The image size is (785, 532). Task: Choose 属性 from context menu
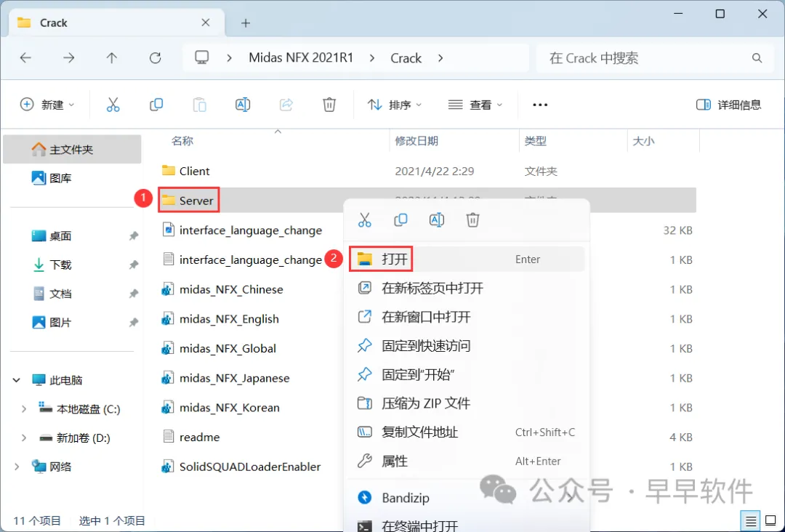[467, 461]
